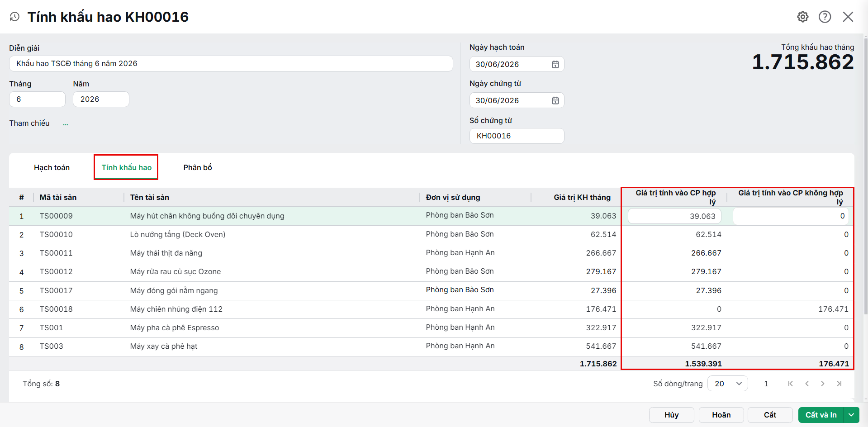This screenshot has height=427, width=868.
Task: Click Máy chiên nhúng điện 112 name
Action: tap(176, 309)
